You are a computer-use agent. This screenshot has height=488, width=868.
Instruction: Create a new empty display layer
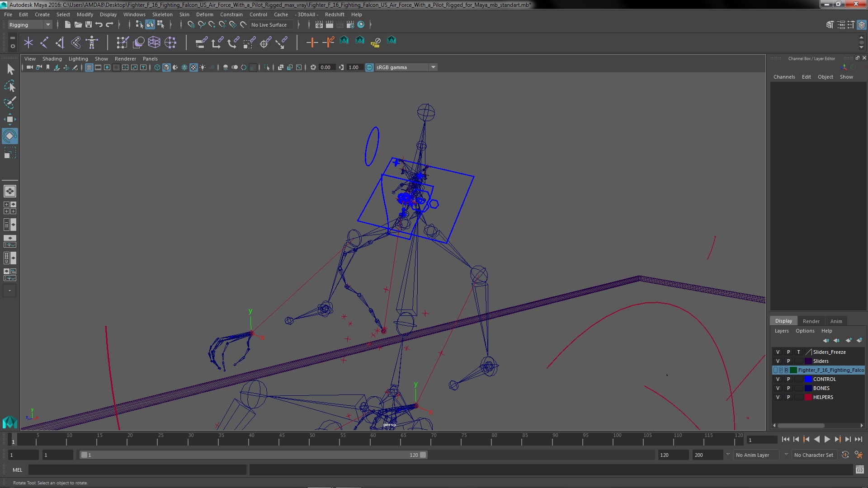[849, 340]
